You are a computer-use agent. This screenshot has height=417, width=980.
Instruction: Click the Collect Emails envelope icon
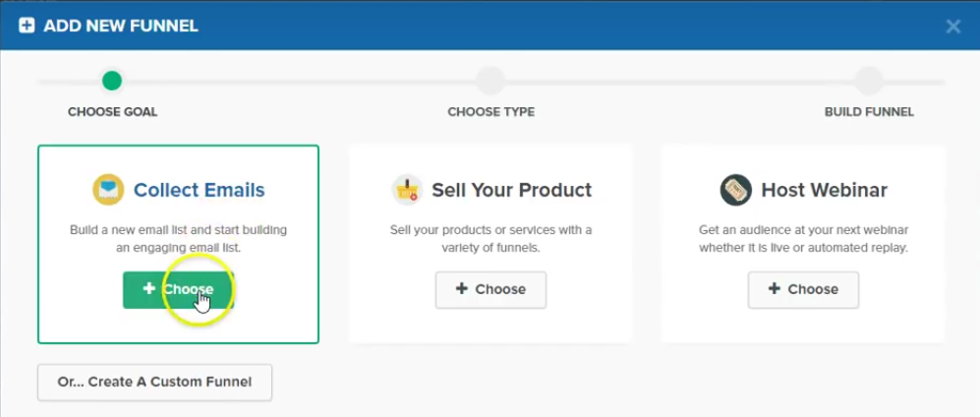(108, 190)
